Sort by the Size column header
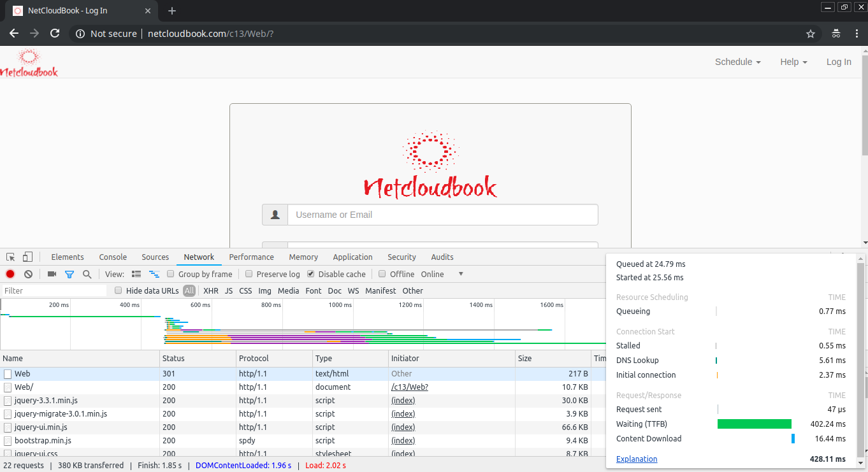Screen dimensions: 868x472 point(553,359)
